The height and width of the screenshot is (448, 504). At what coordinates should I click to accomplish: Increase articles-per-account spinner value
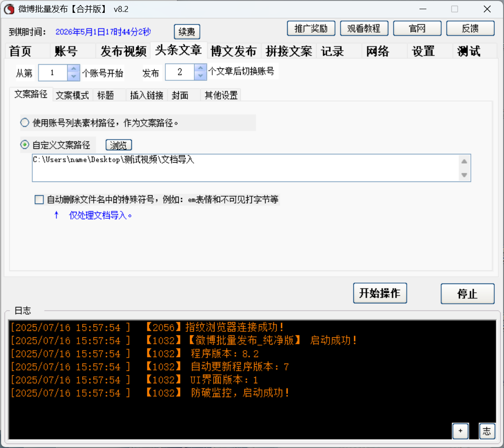point(201,68)
